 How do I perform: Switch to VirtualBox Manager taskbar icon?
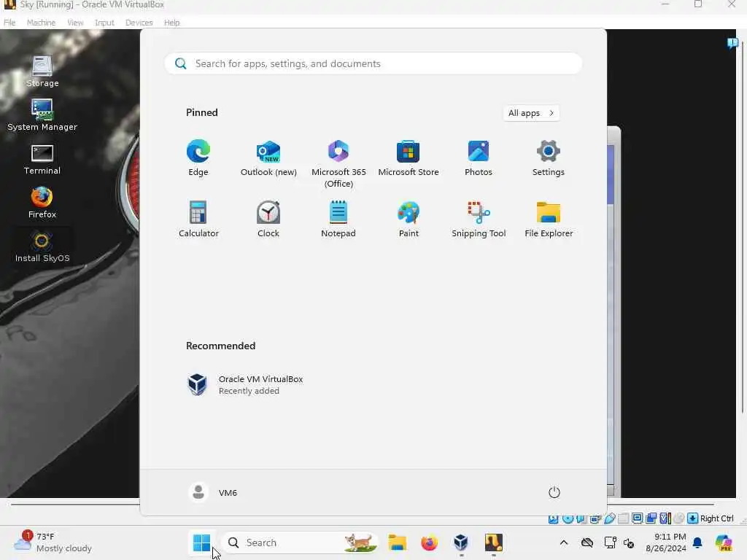[x=461, y=542]
